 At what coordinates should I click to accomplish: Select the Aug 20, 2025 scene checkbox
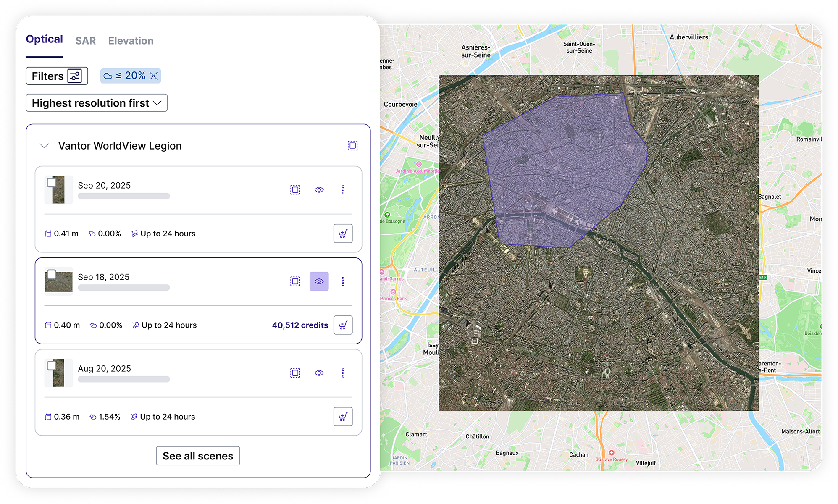tap(52, 366)
